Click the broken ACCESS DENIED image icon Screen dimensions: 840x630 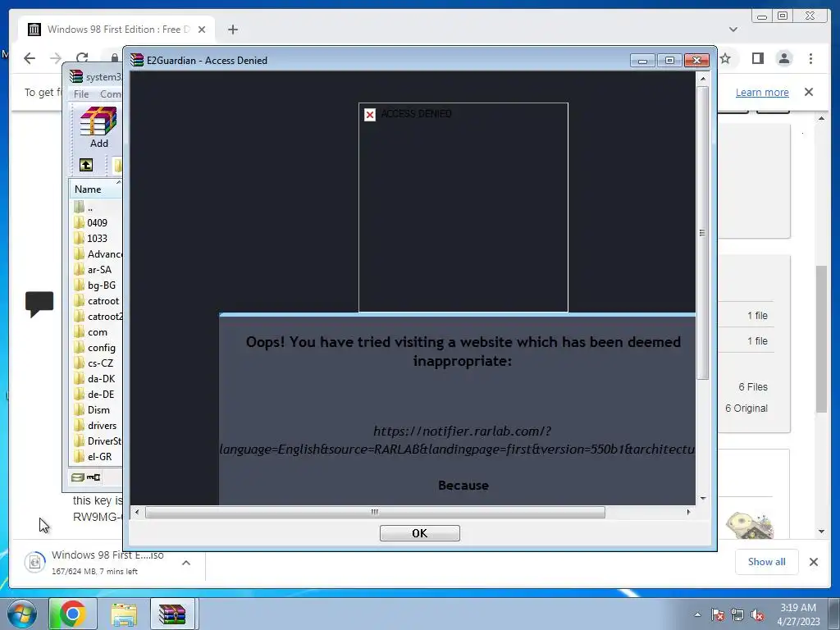370,115
